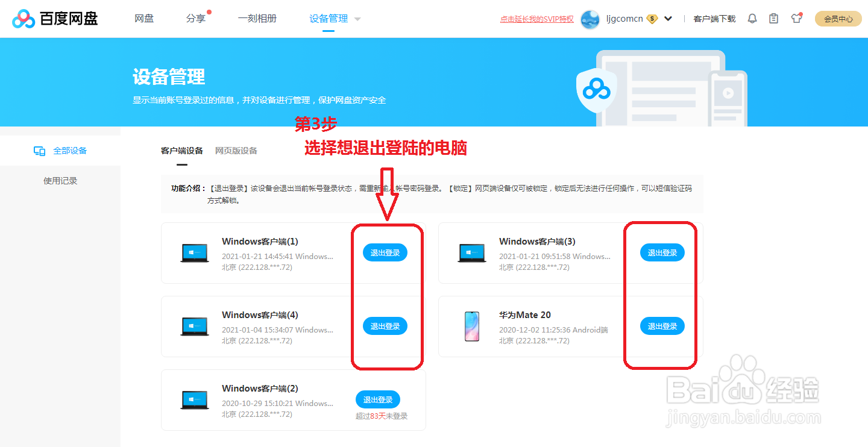Viewport: 868px width, 447px height.
Task: Log out Windows客户端(2) with 退出登录
Action: (378, 399)
